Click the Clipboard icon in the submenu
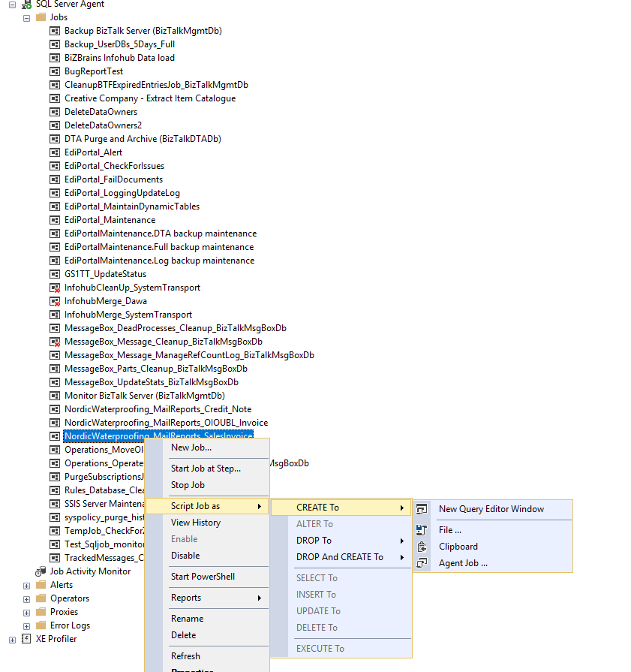The image size is (631, 672). [x=422, y=547]
